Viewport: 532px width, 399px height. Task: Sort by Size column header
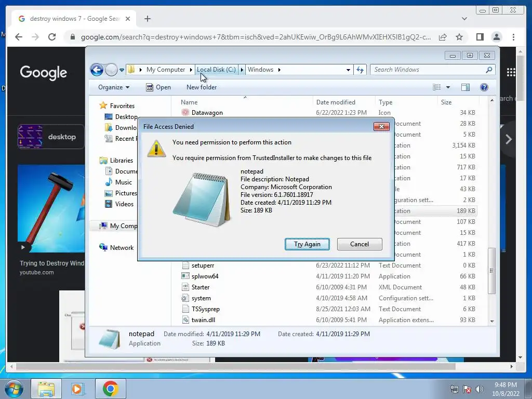click(x=446, y=102)
